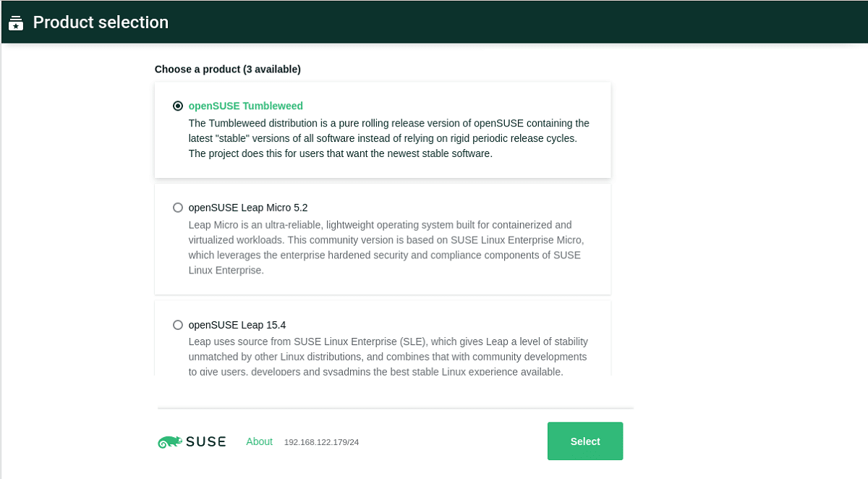Click the Product selection header icon

pyautogui.click(x=16, y=22)
